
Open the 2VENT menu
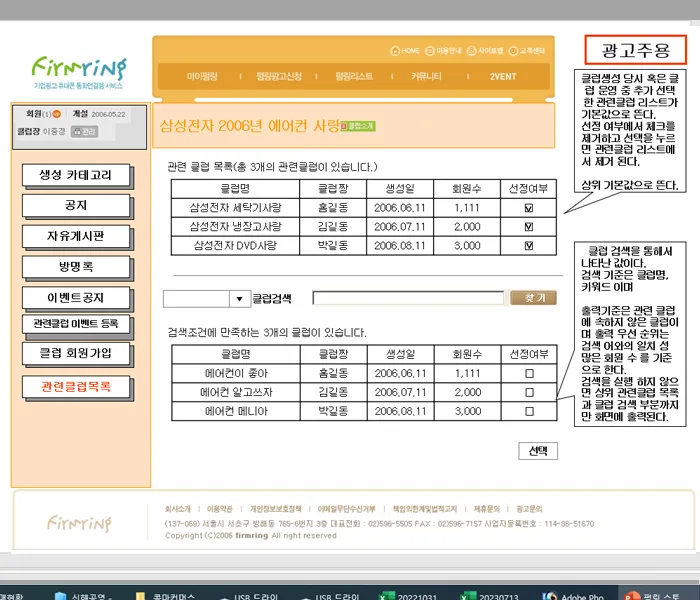pyautogui.click(x=503, y=76)
